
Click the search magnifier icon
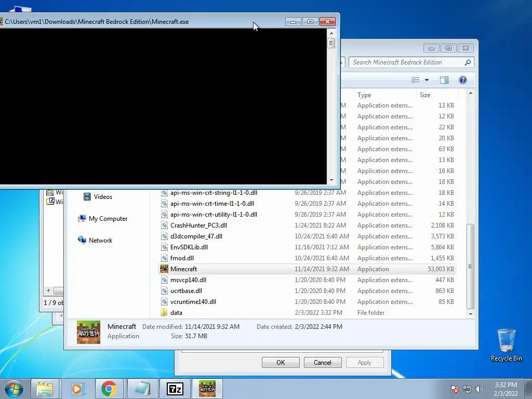pos(468,62)
